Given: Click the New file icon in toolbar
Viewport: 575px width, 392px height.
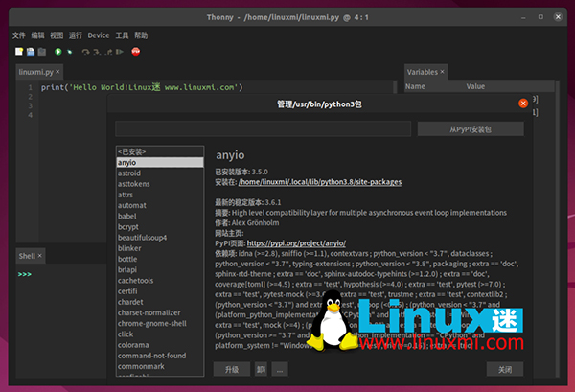Looking at the screenshot, I should tap(16, 51).
